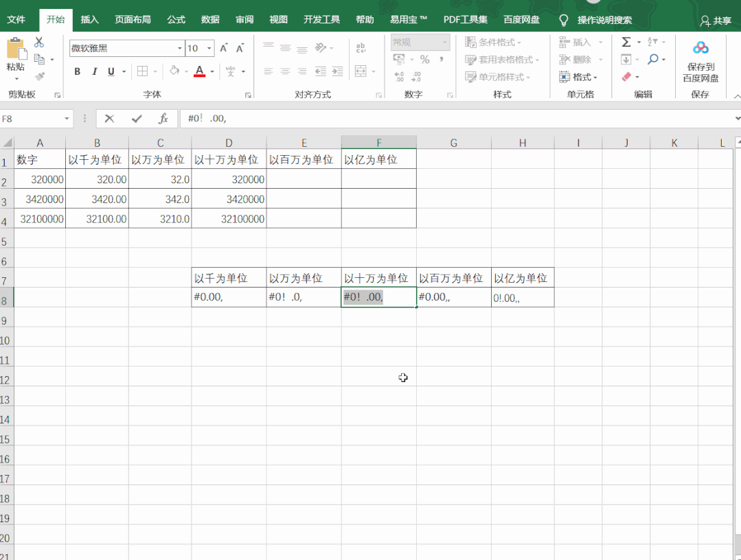Click the decrease indent icon

pos(321,71)
